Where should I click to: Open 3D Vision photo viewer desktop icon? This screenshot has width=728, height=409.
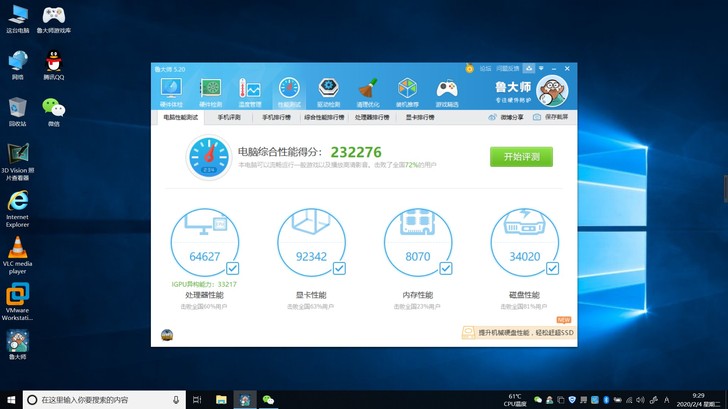pyautogui.click(x=18, y=162)
